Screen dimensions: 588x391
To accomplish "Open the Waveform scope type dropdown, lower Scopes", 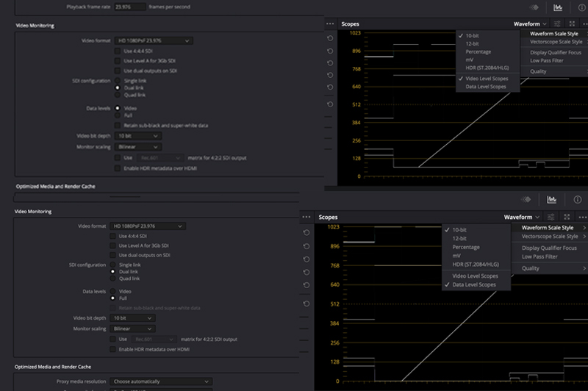I will 522,217.
